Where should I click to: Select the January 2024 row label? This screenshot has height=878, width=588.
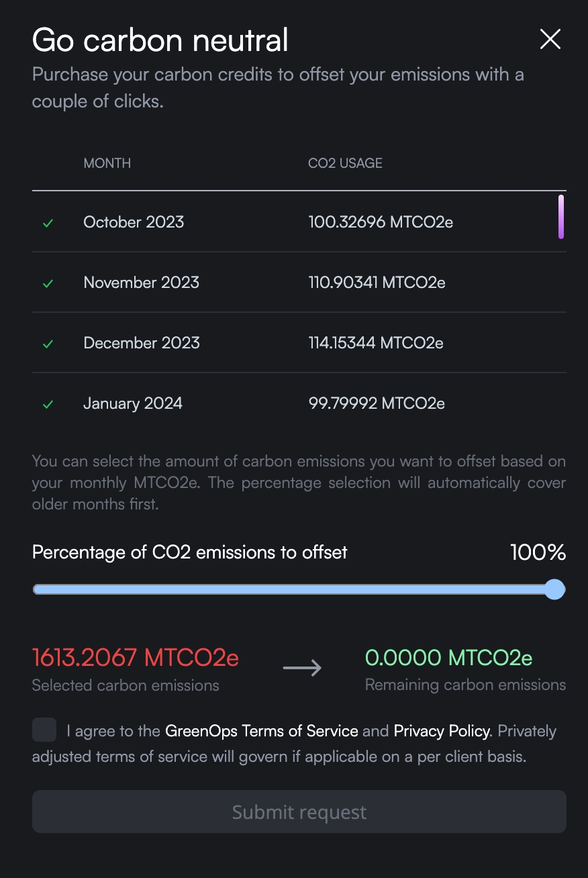point(133,403)
